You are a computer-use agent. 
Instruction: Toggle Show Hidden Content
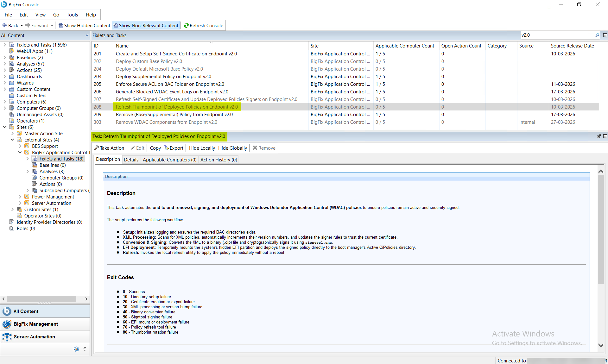click(x=84, y=25)
